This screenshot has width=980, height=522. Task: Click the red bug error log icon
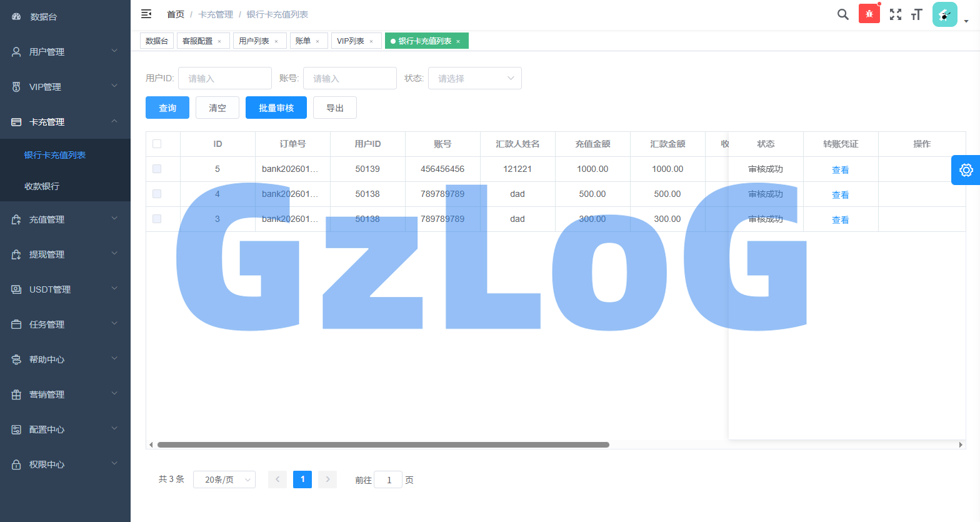[869, 14]
